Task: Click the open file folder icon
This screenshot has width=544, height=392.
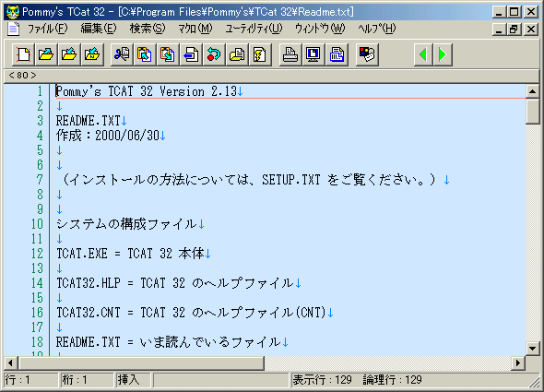Action: click(x=46, y=54)
